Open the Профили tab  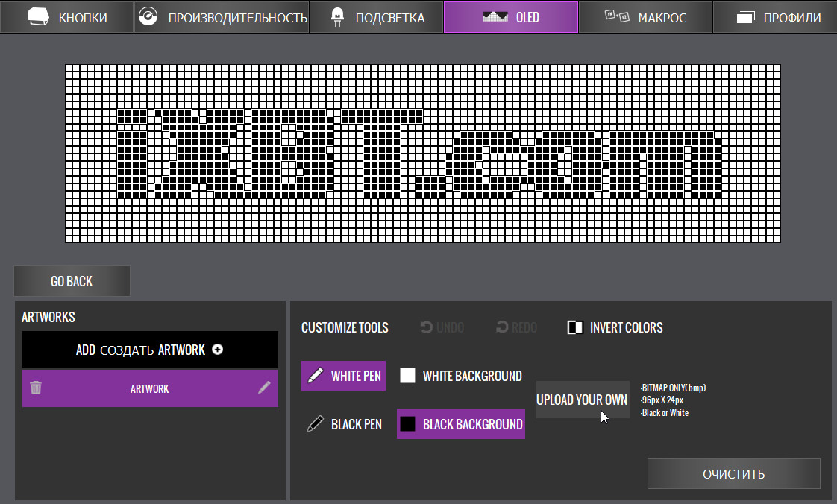click(775, 17)
